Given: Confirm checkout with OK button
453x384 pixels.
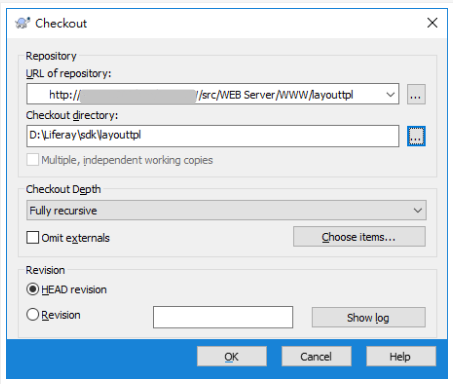Looking at the screenshot, I should tap(232, 356).
